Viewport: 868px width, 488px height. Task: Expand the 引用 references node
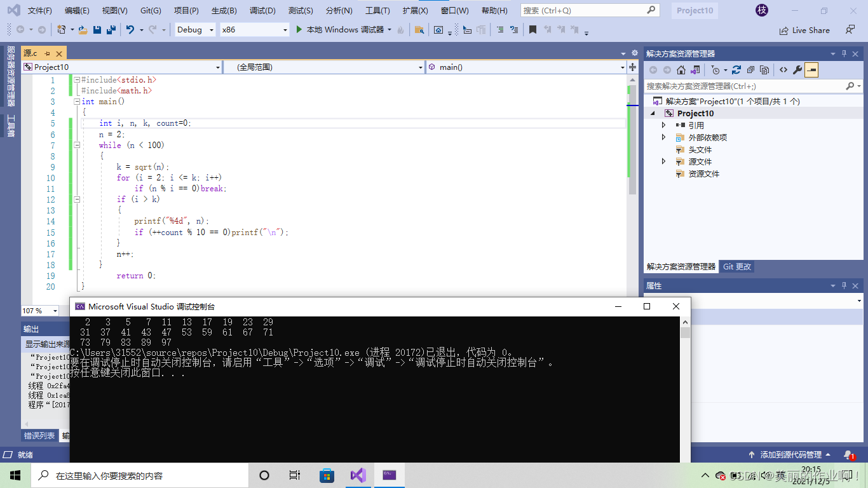click(664, 125)
